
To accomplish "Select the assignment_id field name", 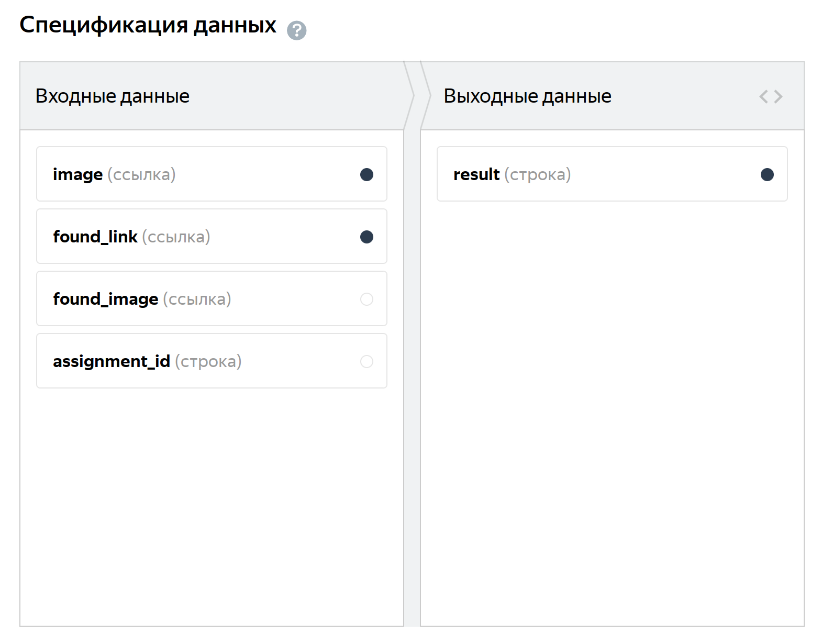I will point(111,361).
